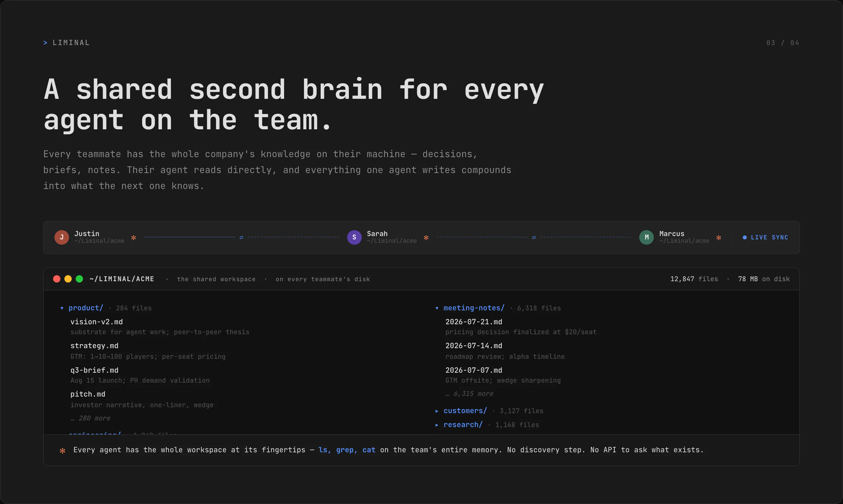Click '6,318 files' count beside meeting-notes/

539,308
